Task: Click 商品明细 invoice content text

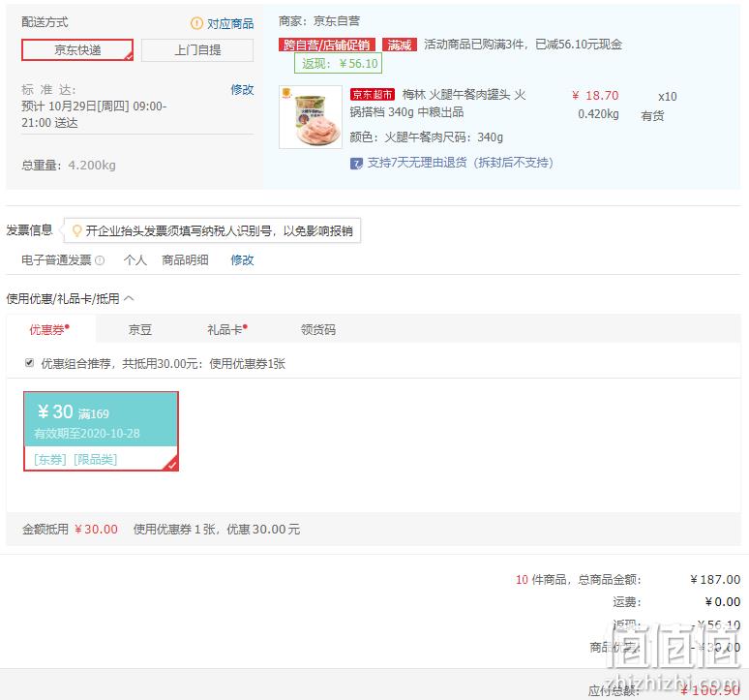Action: [185, 259]
